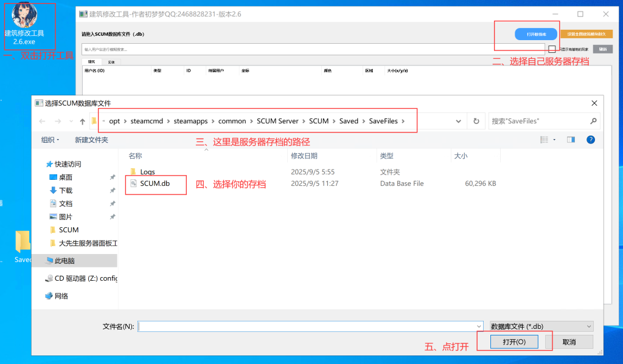Click the 文件名 input field
The height and width of the screenshot is (364, 623).
[310, 326]
